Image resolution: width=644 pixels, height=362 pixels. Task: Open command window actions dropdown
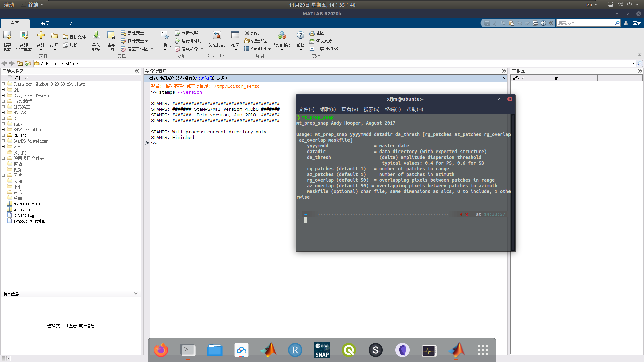[x=504, y=71]
